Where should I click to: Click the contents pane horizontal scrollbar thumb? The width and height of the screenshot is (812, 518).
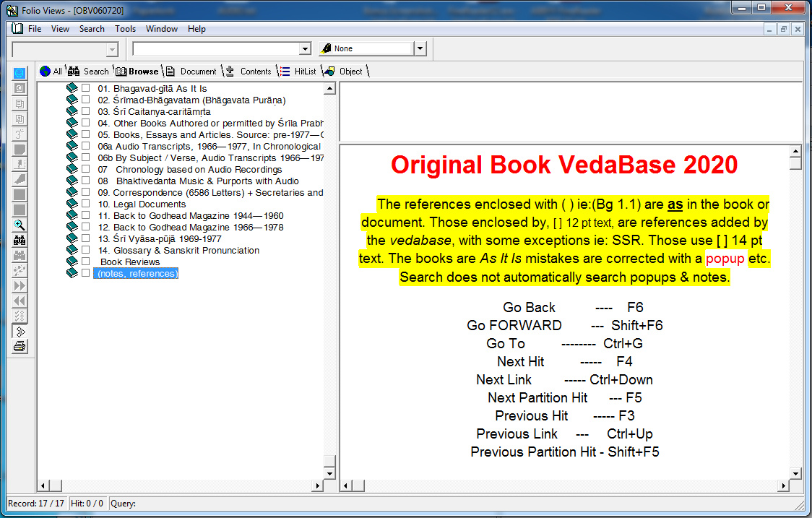pos(56,486)
